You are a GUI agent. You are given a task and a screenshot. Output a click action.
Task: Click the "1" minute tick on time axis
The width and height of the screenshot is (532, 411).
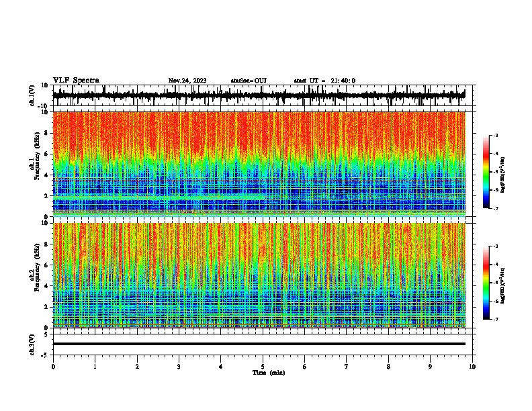click(95, 367)
